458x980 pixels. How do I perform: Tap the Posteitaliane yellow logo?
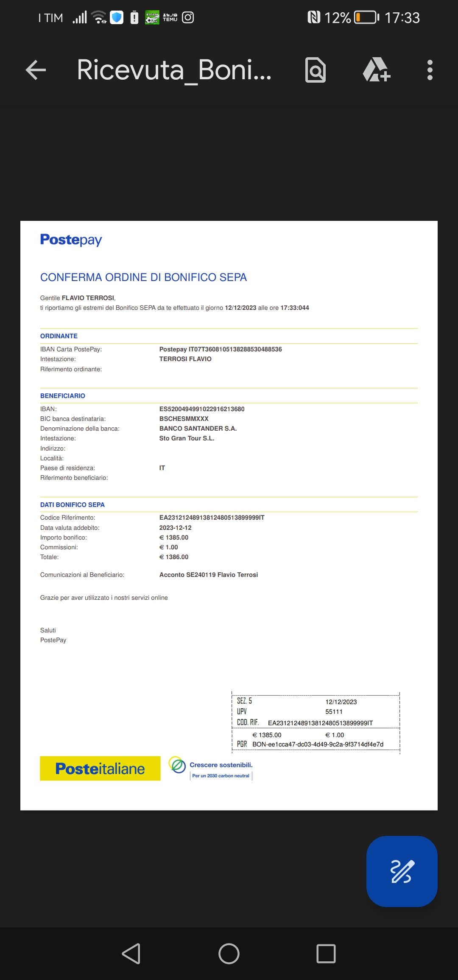[x=100, y=768]
